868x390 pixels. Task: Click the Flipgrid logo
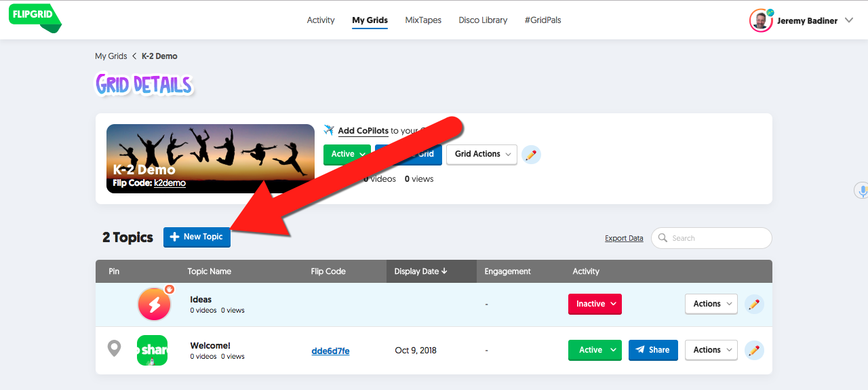tap(35, 17)
